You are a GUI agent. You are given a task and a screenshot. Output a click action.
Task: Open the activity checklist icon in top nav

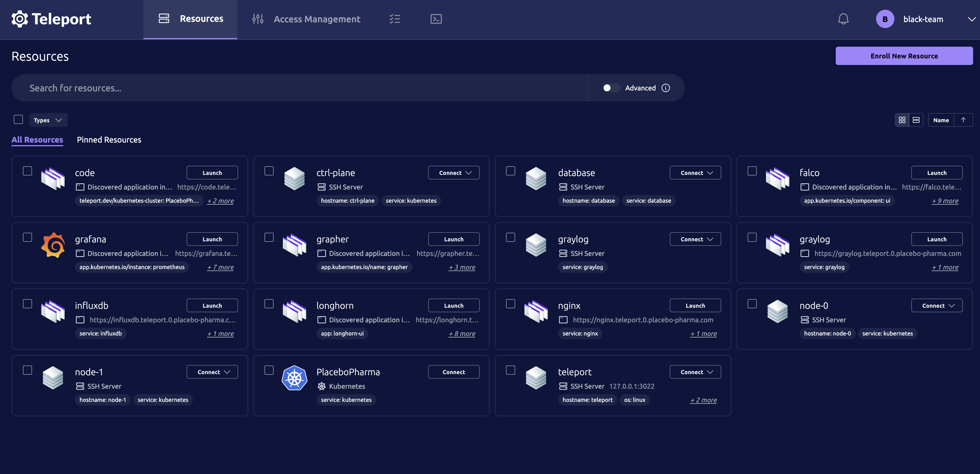pos(395,19)
